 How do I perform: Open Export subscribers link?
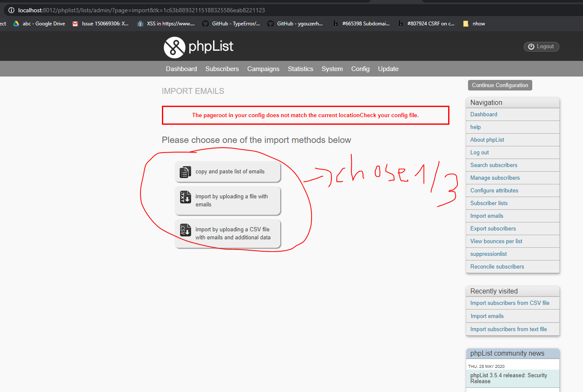pyautogui.click(x=493, y=229)
